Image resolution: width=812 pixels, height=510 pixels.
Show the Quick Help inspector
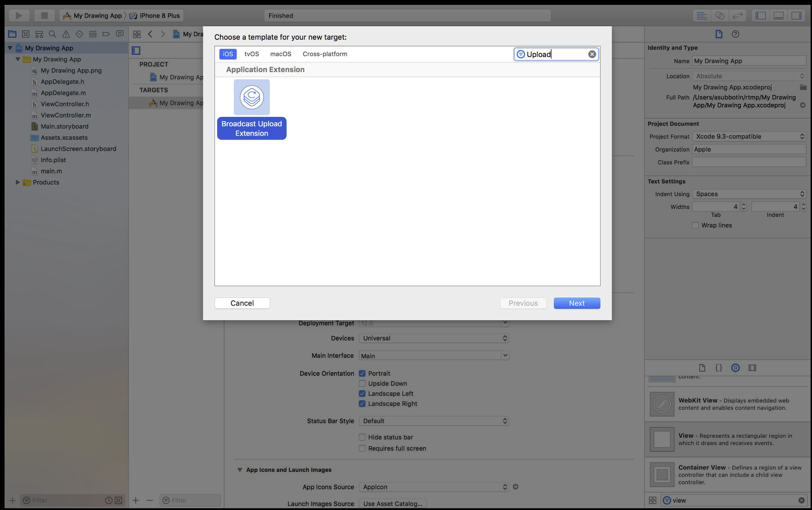click(735, 34)
